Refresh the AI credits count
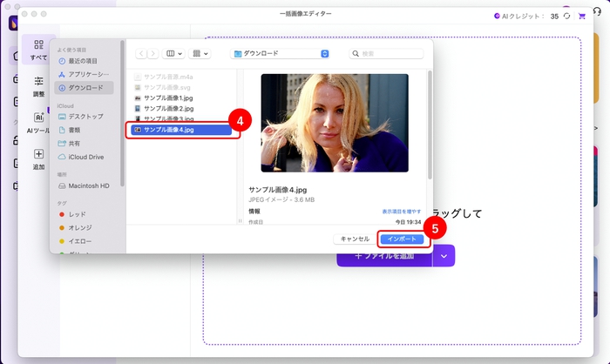Viewport: 610px width, 364px height. (x=567, y=16)
